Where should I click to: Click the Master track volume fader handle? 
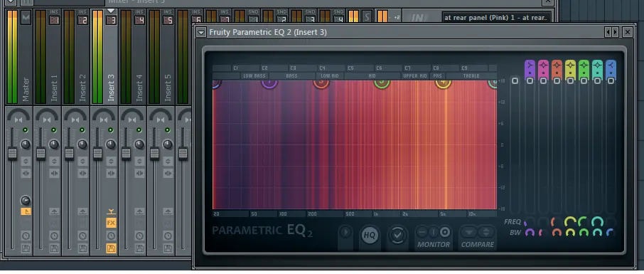[x=12, y=154]
